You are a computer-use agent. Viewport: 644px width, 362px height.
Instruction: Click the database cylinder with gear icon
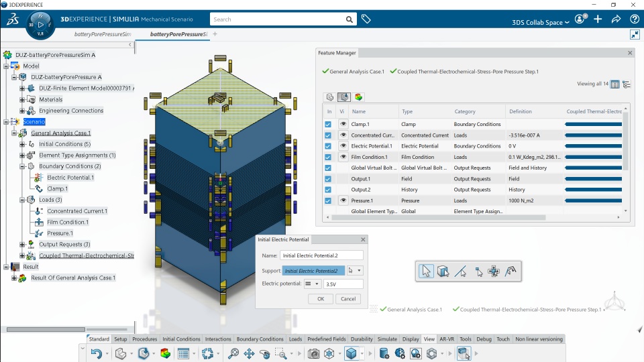[384, 353]
